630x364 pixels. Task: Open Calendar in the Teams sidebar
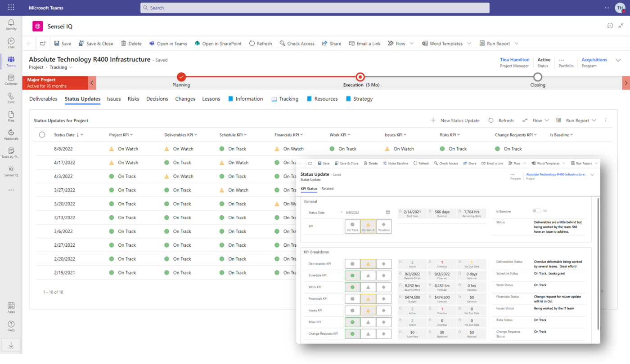click(x=11, y=80)
